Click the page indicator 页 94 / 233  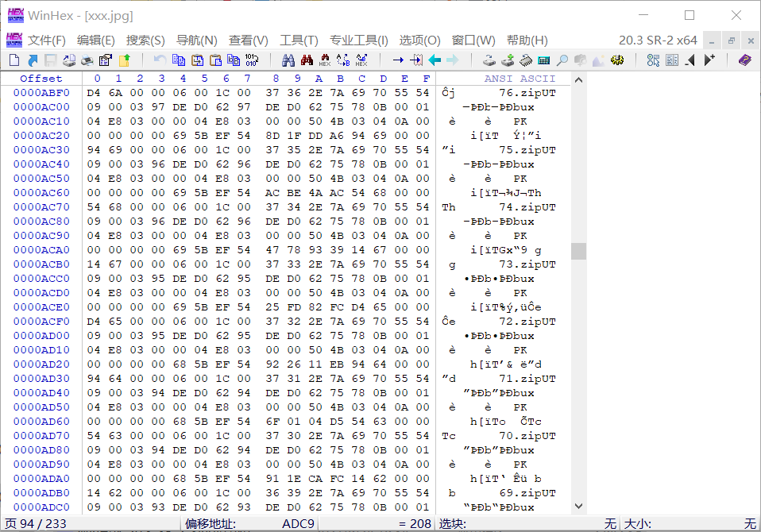(36, 524)
